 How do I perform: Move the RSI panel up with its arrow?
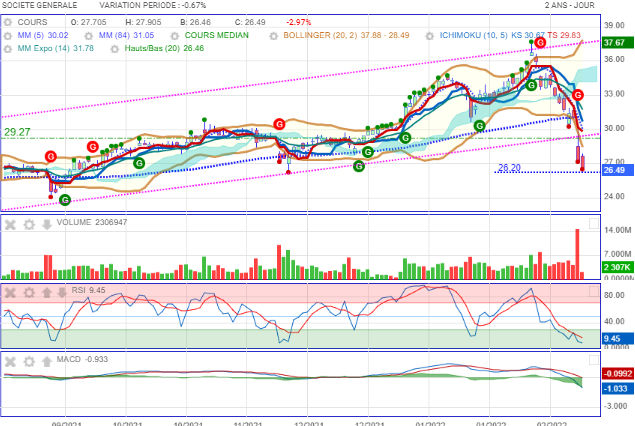click(x=47, y=292)
